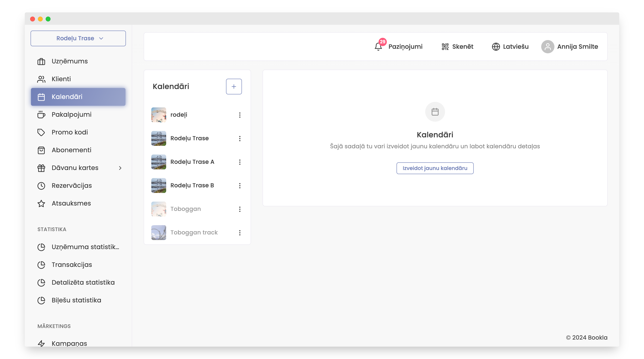The width and height of the screenshot is (644, 359).
Task: Open the Abonementi section
Action: 71,150
